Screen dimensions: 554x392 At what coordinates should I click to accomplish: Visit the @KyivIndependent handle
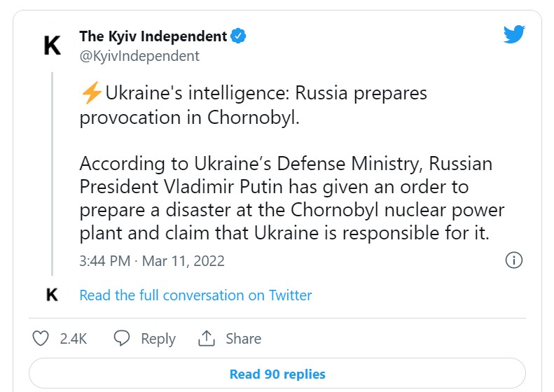coord(139,56)
